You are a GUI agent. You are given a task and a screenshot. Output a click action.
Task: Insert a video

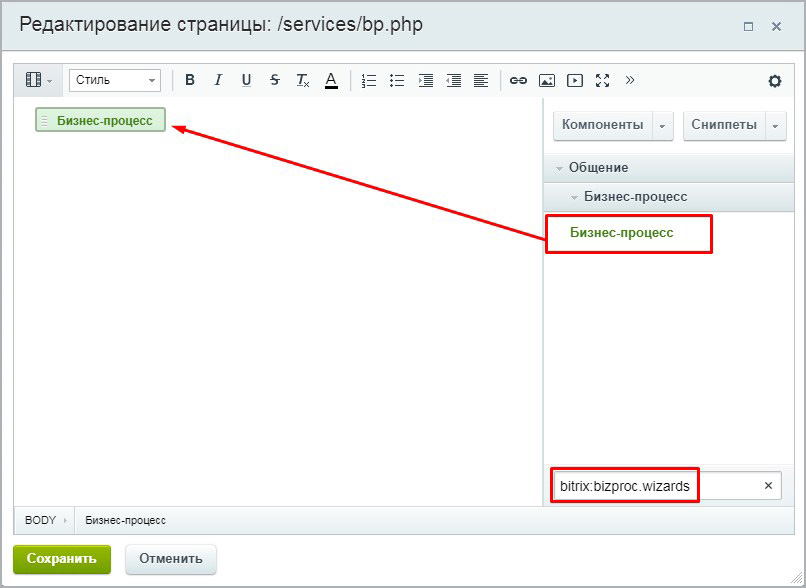coord(574,81)
